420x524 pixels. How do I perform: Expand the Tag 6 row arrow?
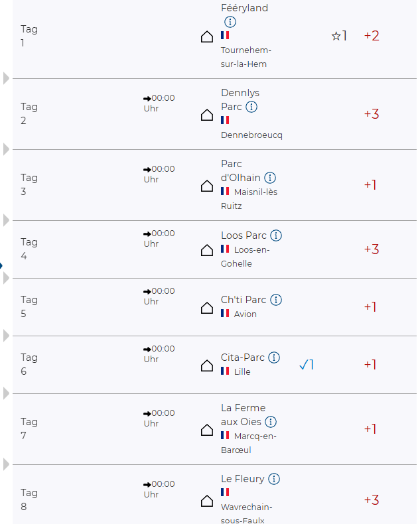(x=6, y=394)
